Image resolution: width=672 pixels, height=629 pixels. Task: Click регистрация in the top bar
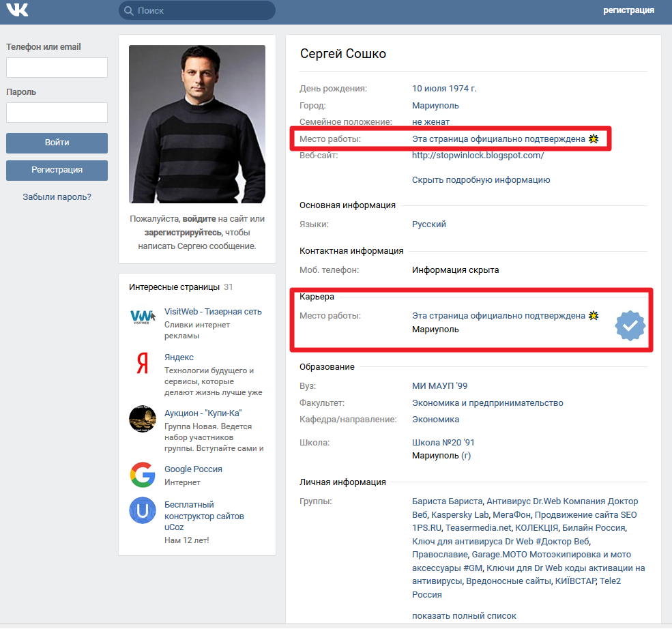(628, 10)
